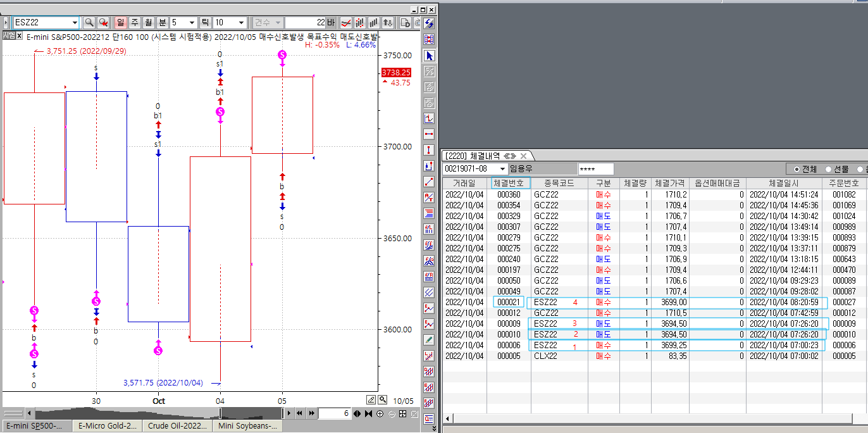Select the vertical line drawing tool
Image resolution: width=868 pixels, height=433 pixels.
430,150
